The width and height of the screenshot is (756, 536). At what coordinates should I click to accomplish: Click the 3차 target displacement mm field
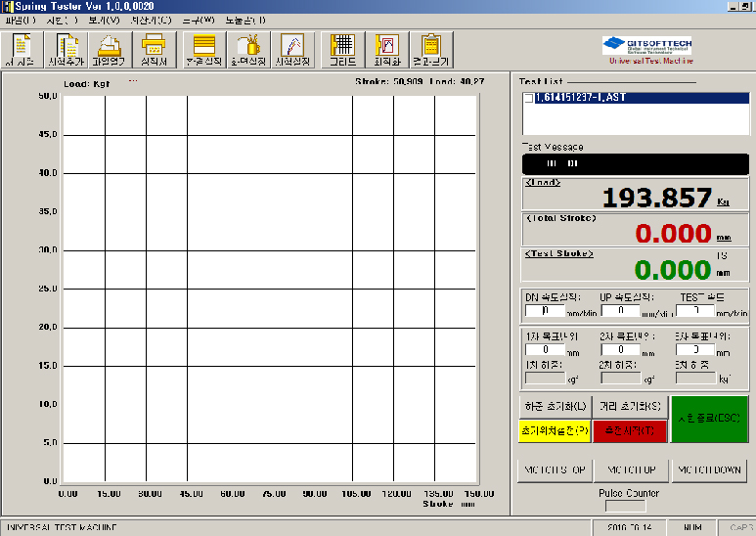click(x=695, y=349)
